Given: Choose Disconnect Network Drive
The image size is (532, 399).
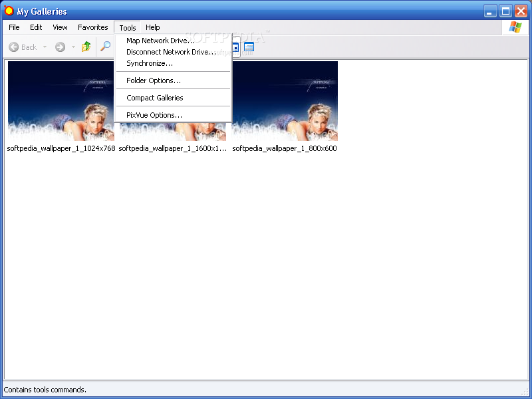Looking at the screenshot, I should pos(174,52).
